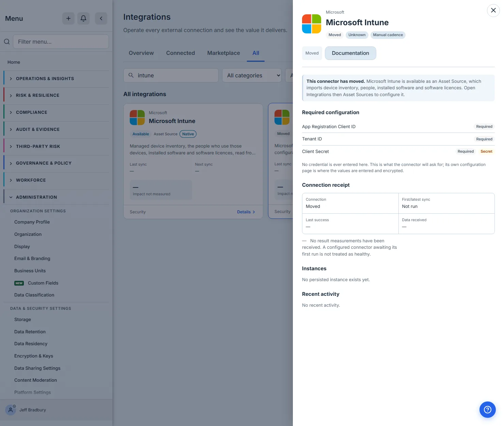Switch to the Overview tab
504x426 pixels.
pos(141,53)
